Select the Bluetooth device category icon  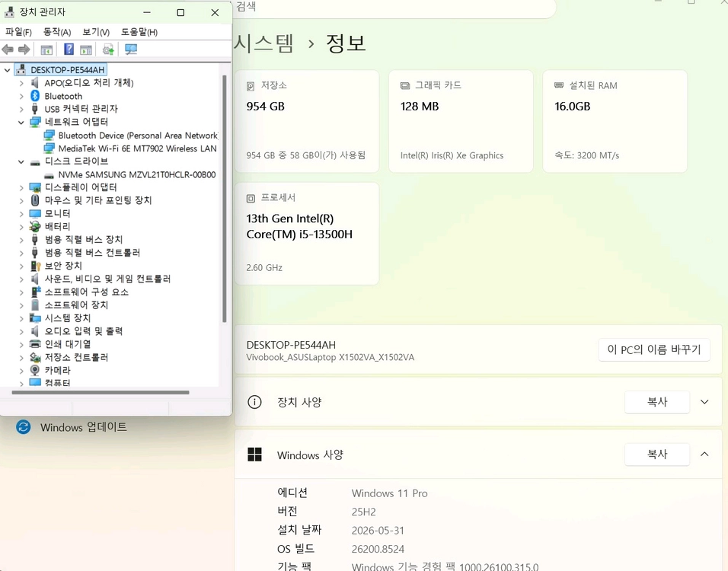[x=35, y=96]
